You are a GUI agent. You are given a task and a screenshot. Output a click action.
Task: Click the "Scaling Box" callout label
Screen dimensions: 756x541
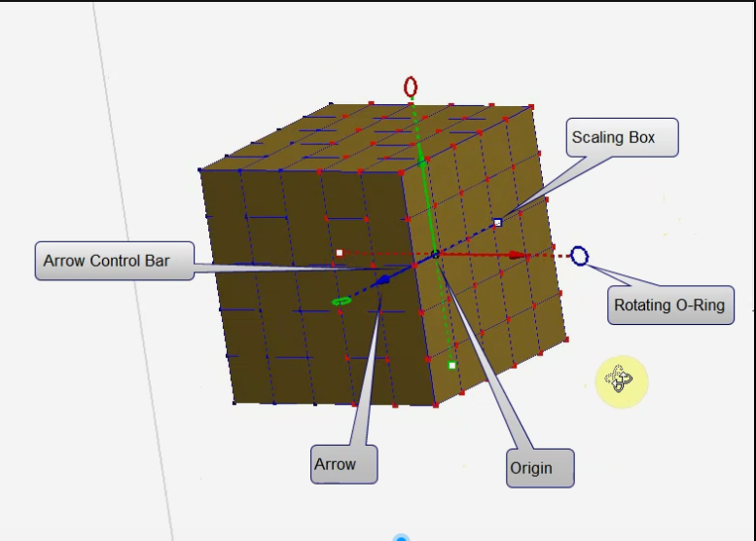(614, 137)
